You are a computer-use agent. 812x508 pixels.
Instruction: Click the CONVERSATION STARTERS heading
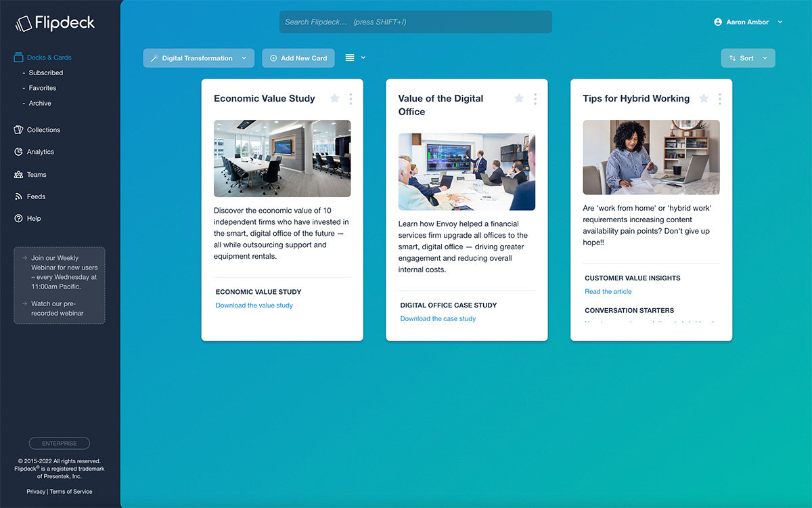click(x=629, y=311)
